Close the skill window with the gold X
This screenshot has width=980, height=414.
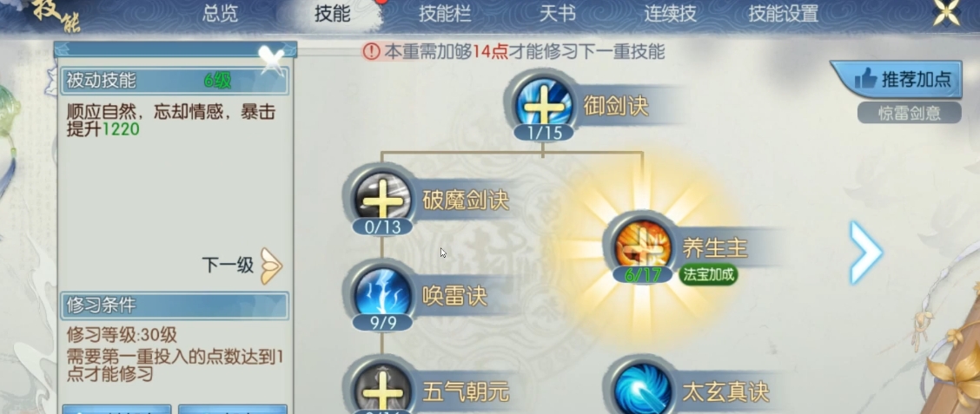pyautogui.click(x=946, y=14)
